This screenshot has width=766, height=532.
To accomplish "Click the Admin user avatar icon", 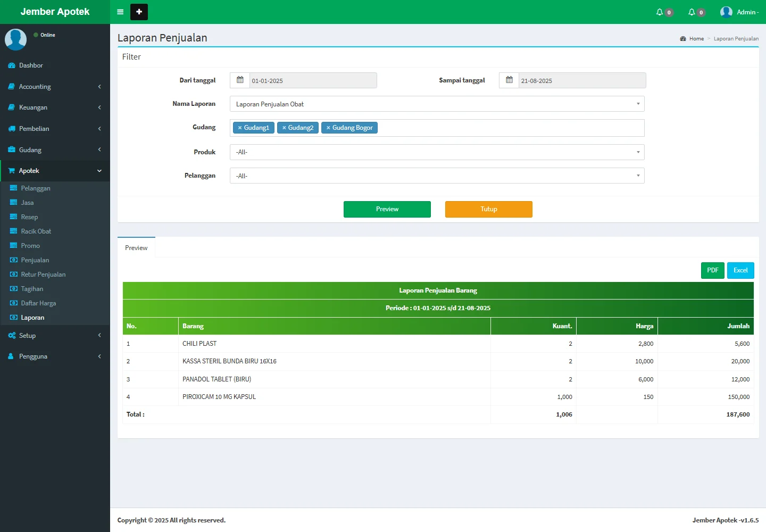I will (x=726, y=12).
